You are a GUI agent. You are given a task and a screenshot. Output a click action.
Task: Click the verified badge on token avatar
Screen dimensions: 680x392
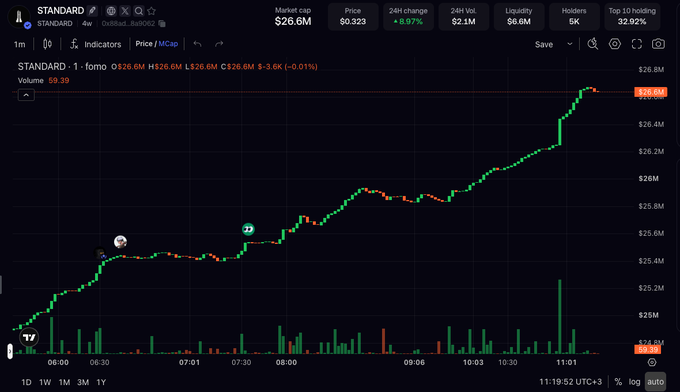pos(27,26)
